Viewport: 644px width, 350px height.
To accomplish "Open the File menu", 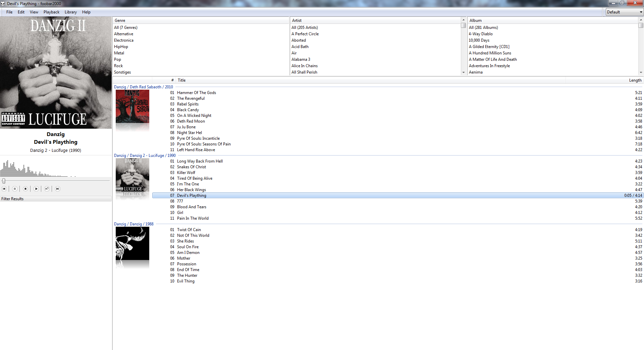I will 9,12.
